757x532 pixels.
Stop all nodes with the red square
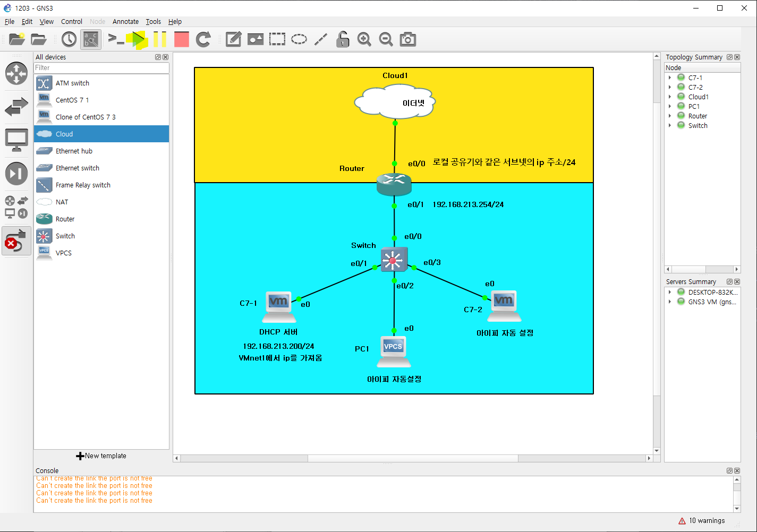point(182,39)
